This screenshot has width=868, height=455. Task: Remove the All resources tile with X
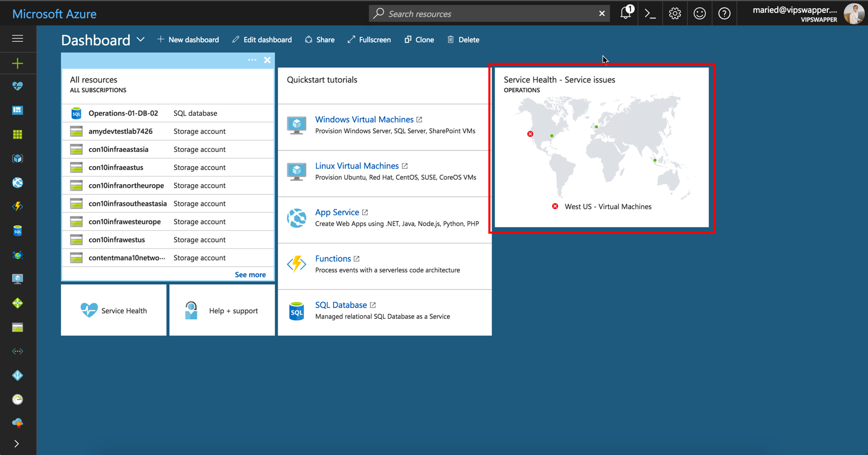(x=267, y=60)
